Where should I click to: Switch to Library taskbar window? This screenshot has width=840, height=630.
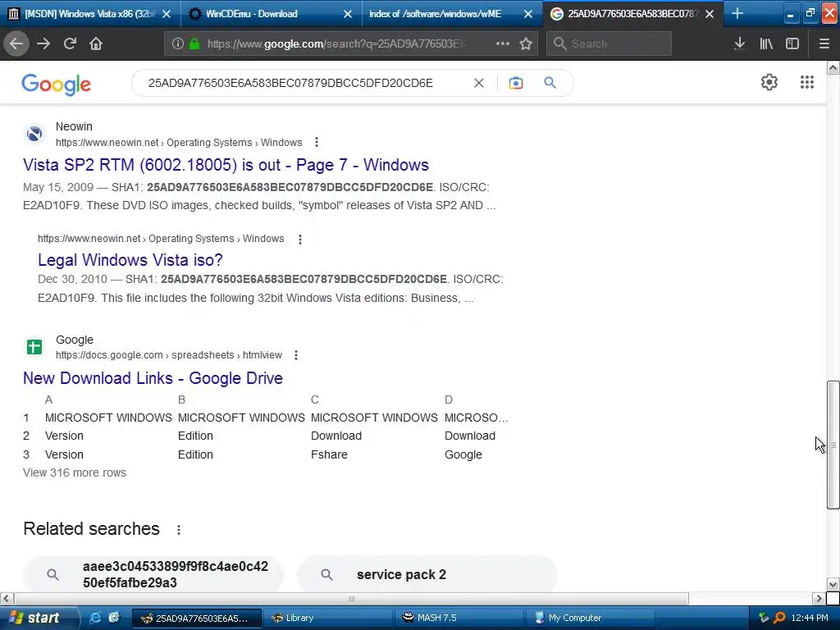(x=327, y=618)
